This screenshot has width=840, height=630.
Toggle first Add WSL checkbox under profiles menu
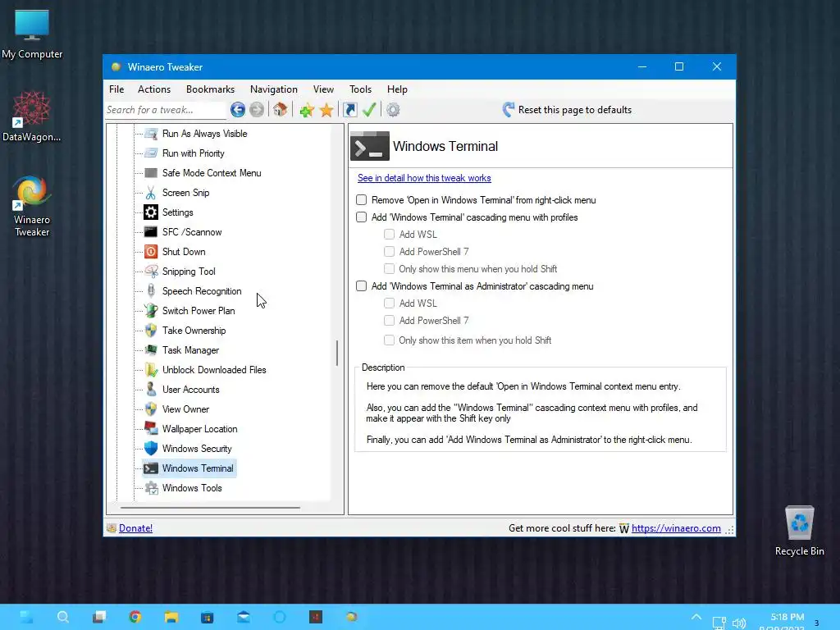(390, 234)
